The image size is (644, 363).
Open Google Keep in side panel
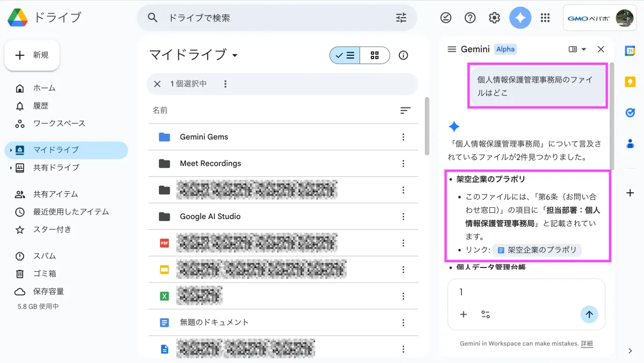(x=630, y=82)
